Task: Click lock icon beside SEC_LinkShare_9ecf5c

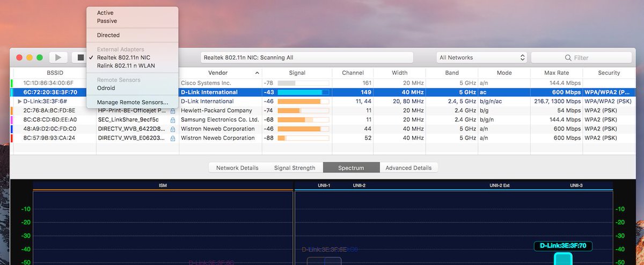Action: 173,120
